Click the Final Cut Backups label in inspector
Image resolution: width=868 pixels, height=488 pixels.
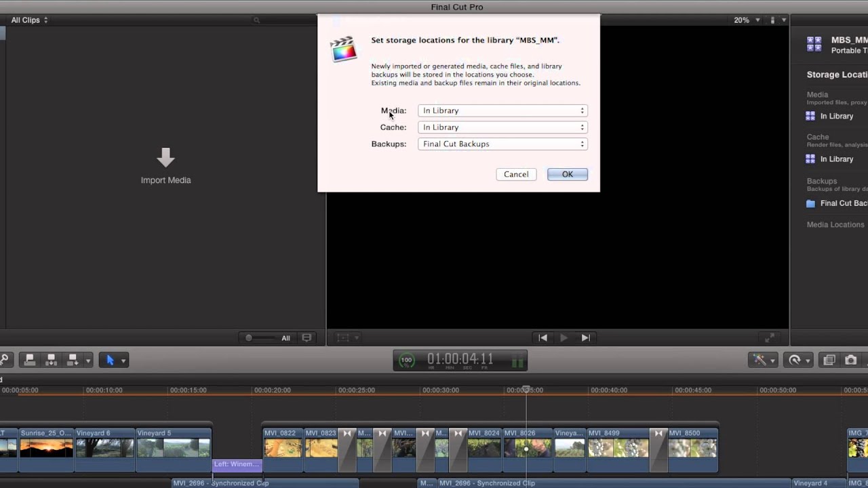(844, 203)
